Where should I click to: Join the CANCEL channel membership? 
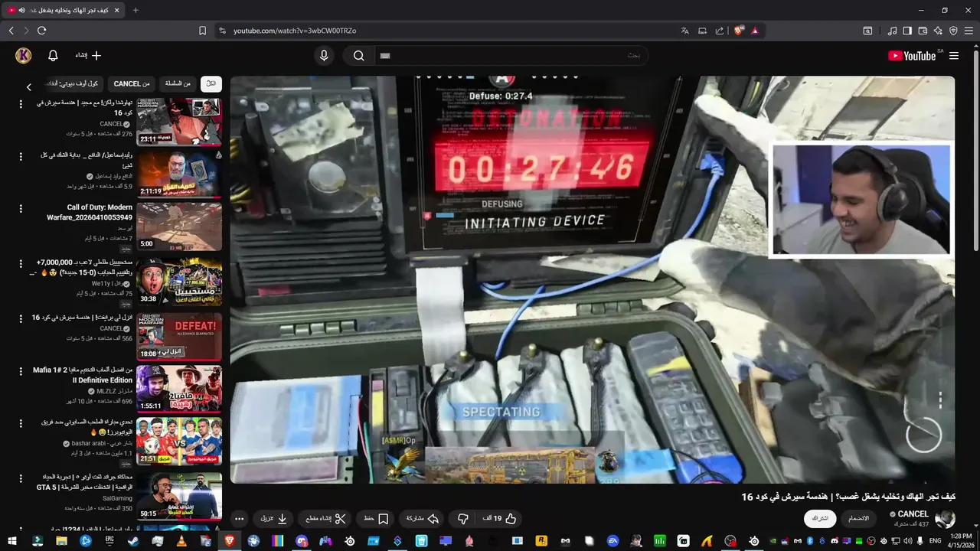[858, 519]
